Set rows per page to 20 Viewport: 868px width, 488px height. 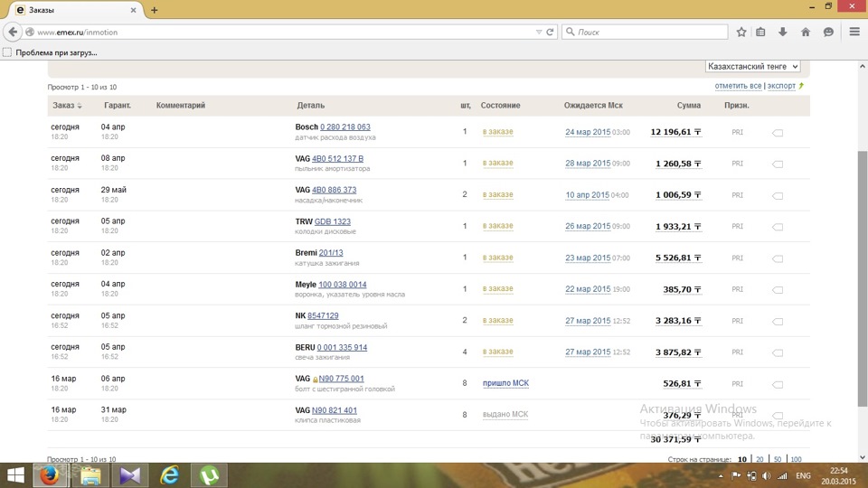pyautogui.click(x=759, y=459)
